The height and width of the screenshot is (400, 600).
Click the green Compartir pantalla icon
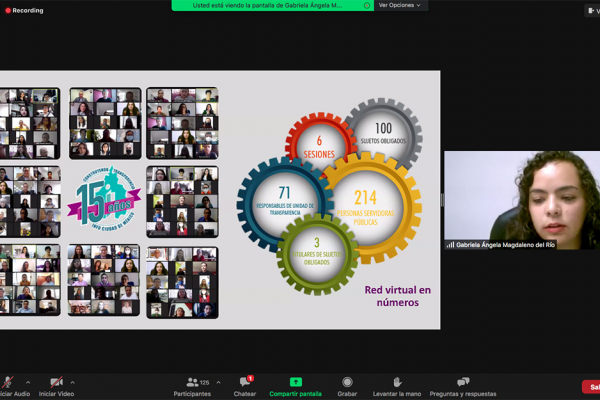coord(295,382)
